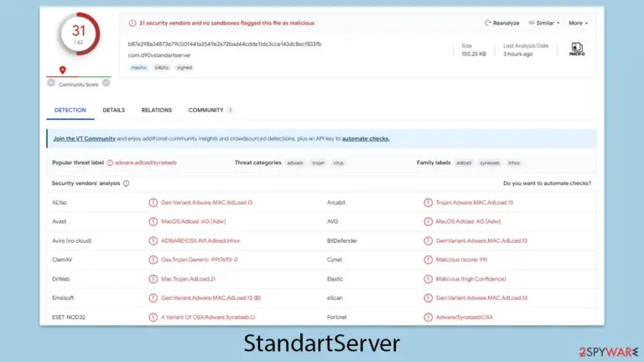Click the community score location pin icon
644x362 pixels.
62,70
